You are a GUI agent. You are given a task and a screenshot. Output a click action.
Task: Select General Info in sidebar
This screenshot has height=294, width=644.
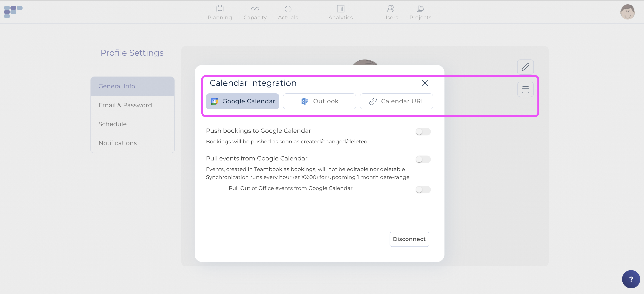(133, 86)
